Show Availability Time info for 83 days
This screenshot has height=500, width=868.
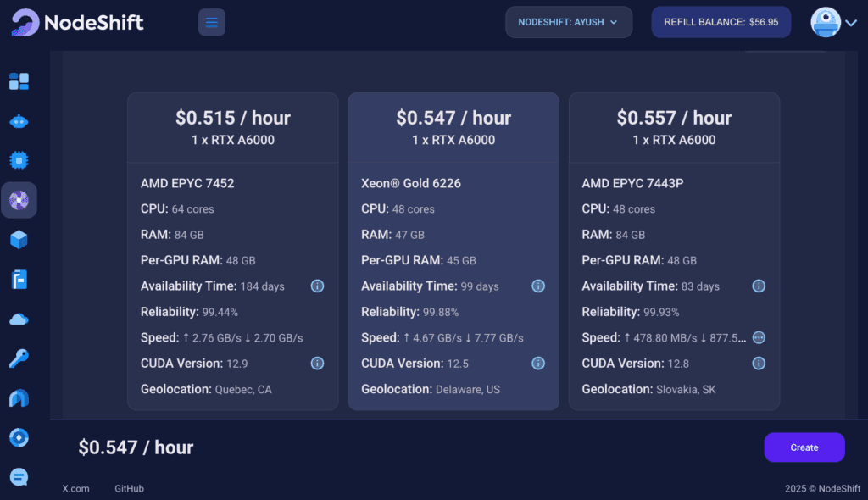point(759,286)
